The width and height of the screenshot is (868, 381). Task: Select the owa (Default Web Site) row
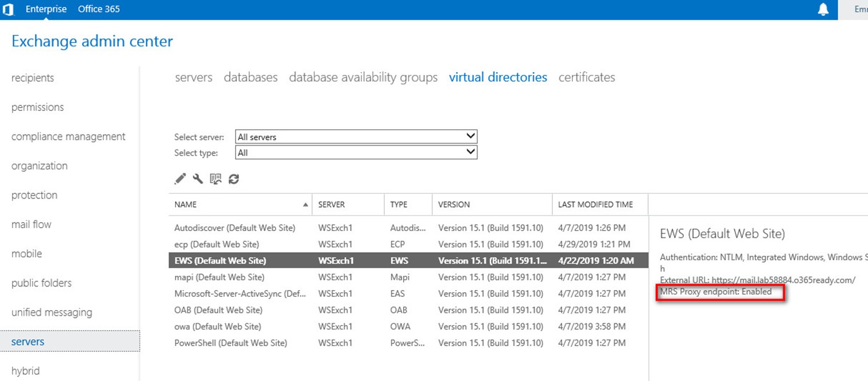(218, 327)
